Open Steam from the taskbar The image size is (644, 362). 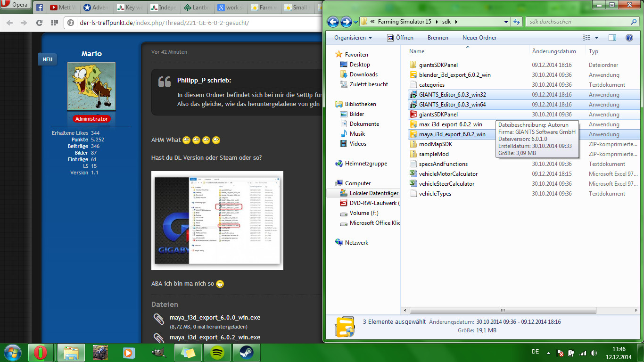coord(246,353)
